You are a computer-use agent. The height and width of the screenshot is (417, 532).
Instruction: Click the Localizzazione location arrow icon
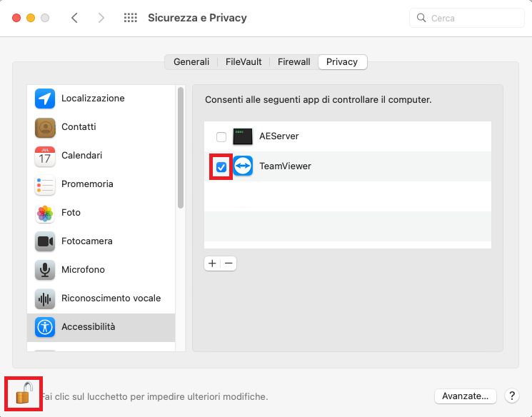[x=45, y=99]
